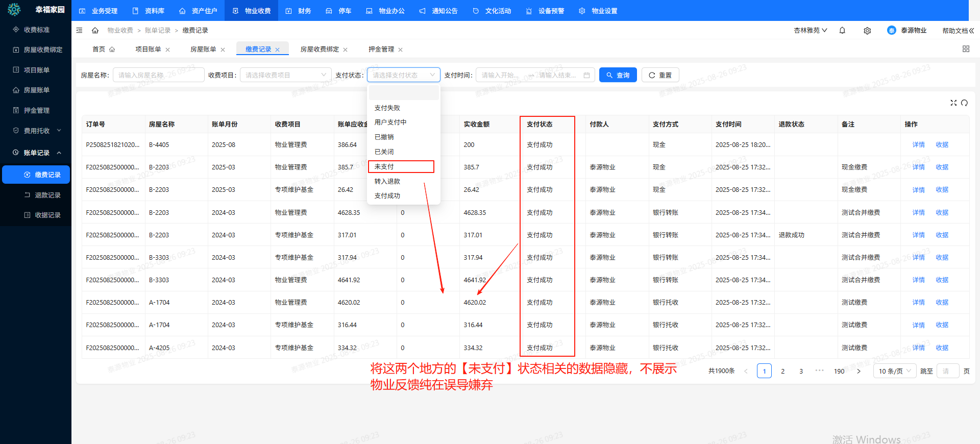This screenshot has height=444, width=980.
Task: Collapse sidebar with hamburger menu icon
Action: tap(79, 31)
